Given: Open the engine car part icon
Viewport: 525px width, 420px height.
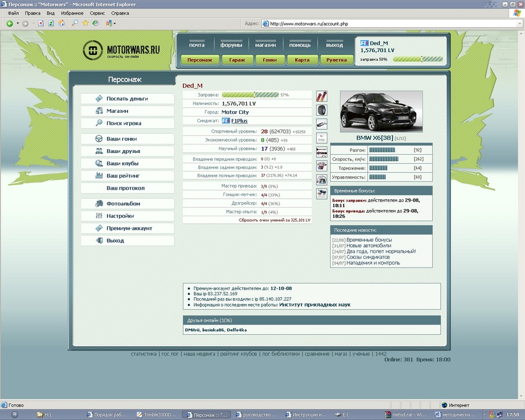Looking at the screenshot, I should coord(322,166).
